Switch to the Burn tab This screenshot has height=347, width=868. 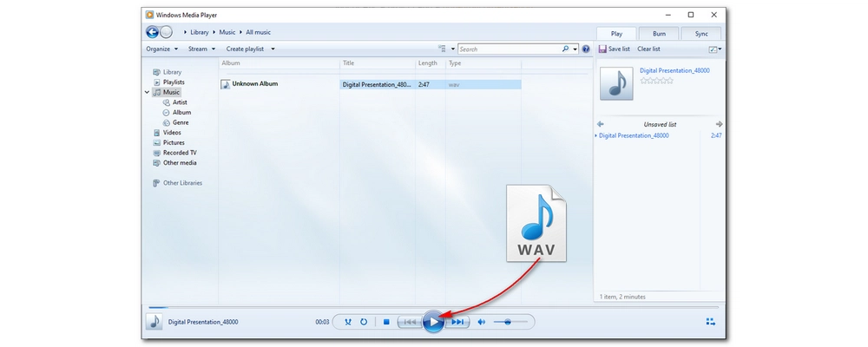[659, 33]
